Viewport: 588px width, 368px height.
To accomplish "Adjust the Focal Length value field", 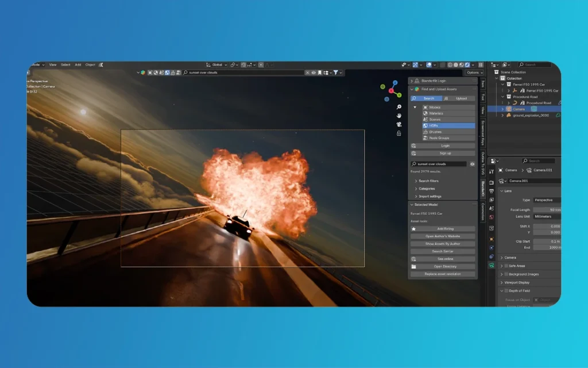I will (x=547, y=209).
